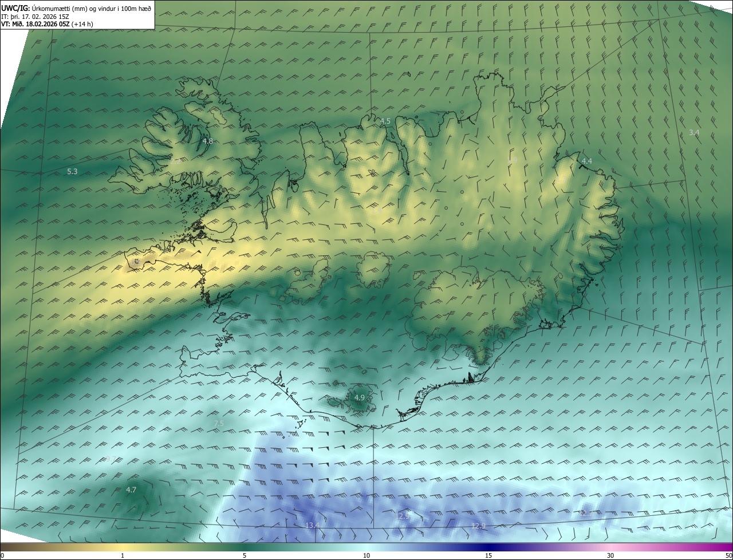Click the '50' tick on the color scale
This screenshot has width=733, height=560.
pos(728,555)
